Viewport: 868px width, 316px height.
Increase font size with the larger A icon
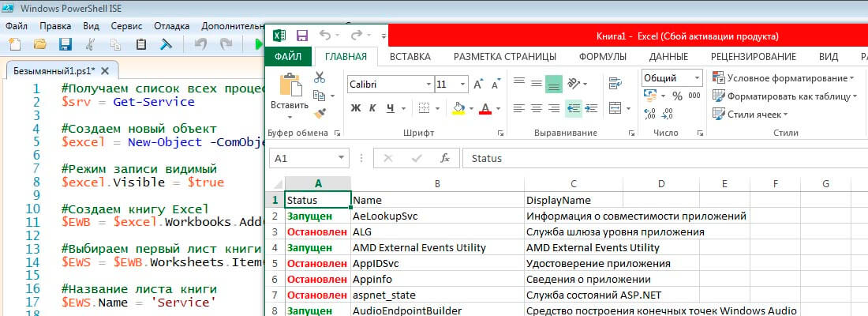pos(478,85)
